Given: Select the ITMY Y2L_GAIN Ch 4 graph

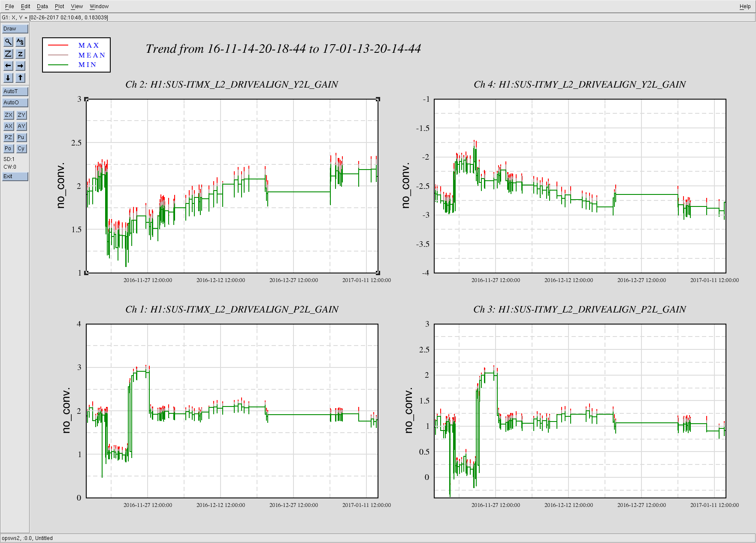Looking at the screenshot, I should 580,186.
